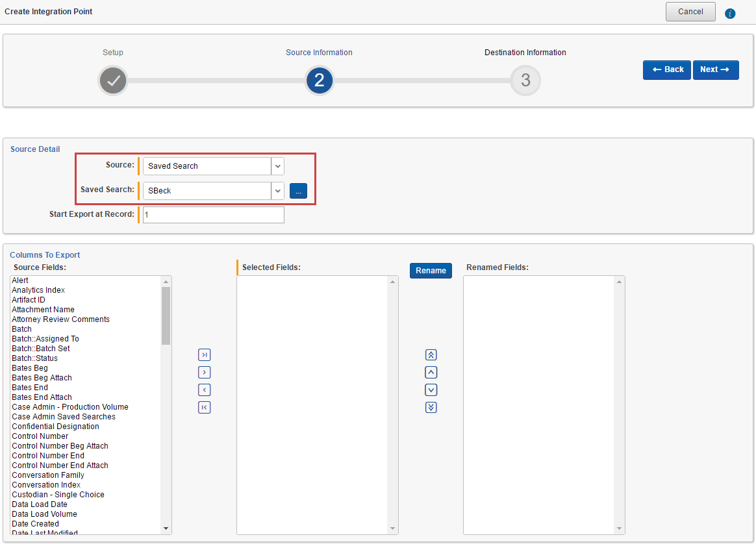Screen dimensions: 756x546
Task: Click Renamed Fields scroll down arrow
Action: tap(619, 528)
